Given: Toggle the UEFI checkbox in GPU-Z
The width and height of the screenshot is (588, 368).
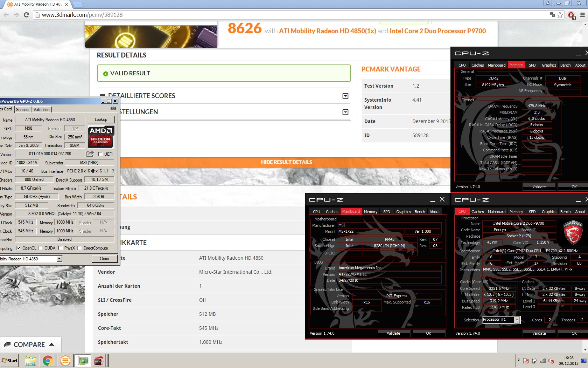Looking at the screenshot, I should click(100, 154).
